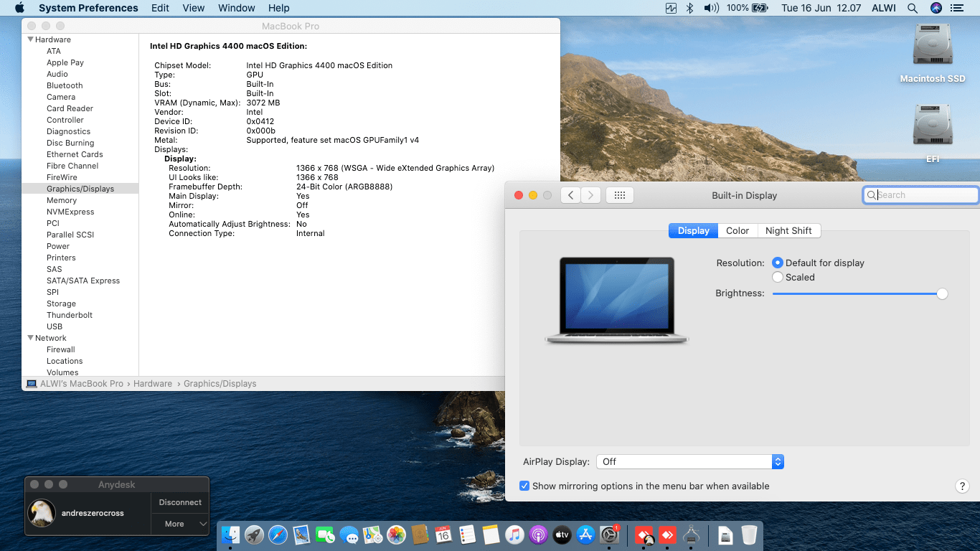Select the Scaled resolution option
Viewport: 980px width, 551px height.
point(778,277)
